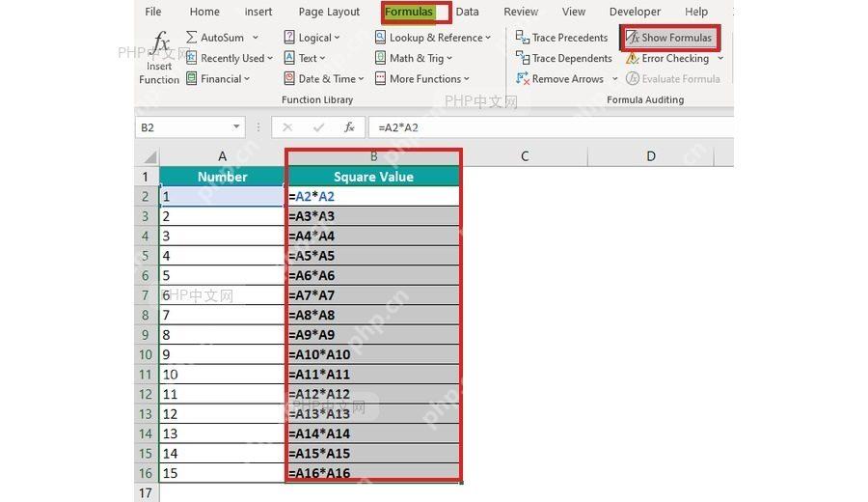Click the More Functions icon
Viewport: 868px width, 502px height.
[380, 78]
